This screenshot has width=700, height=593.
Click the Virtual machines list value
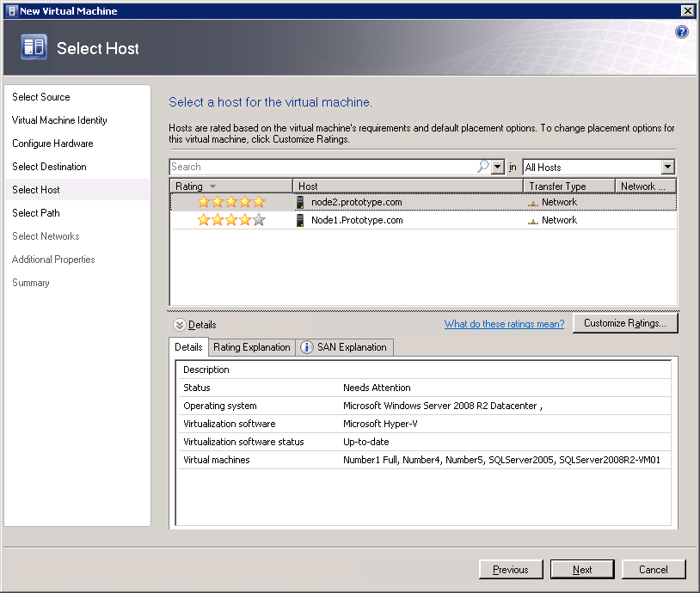click(501, 460)
